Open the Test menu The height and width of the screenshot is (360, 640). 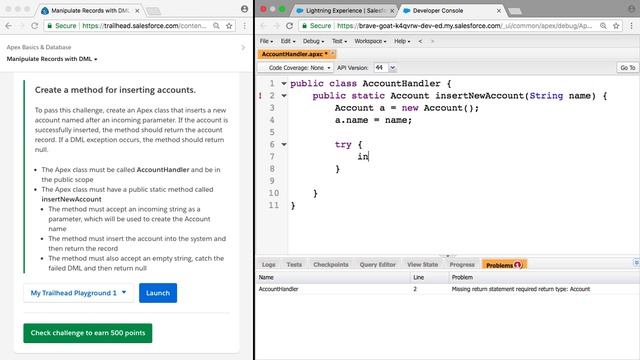(x=339, y=41)
